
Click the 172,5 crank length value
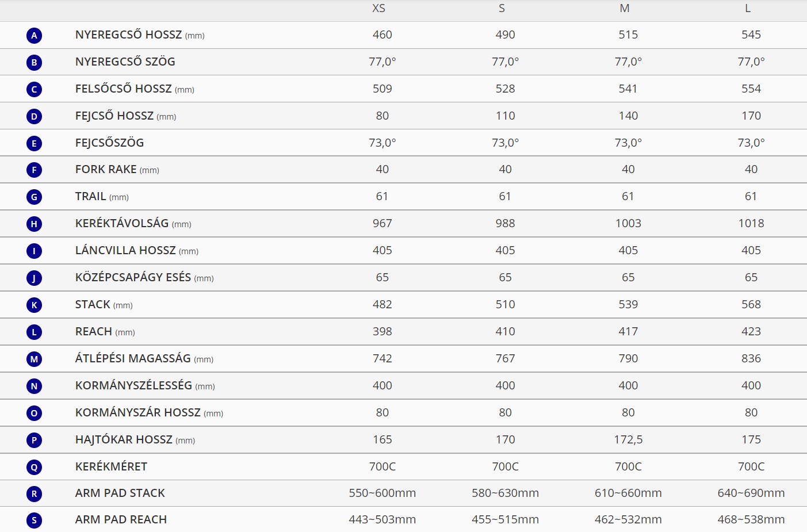pos(628,440)
